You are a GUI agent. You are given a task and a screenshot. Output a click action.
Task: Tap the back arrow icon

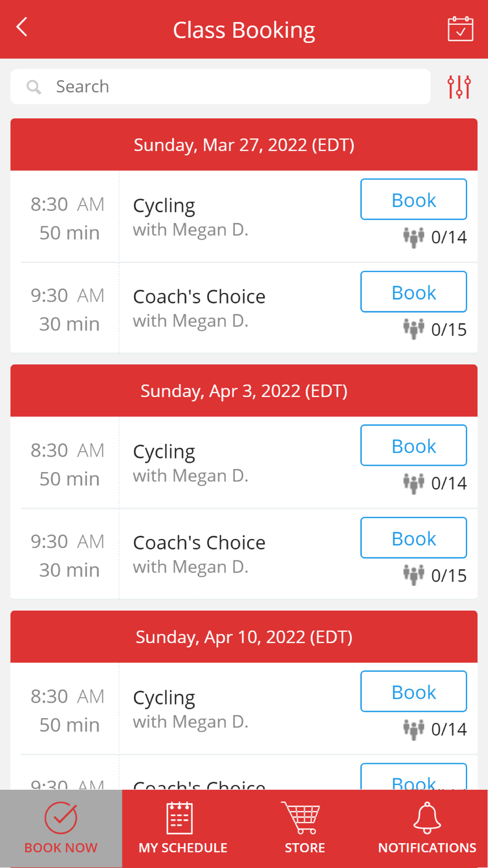[x=22, y=27]
